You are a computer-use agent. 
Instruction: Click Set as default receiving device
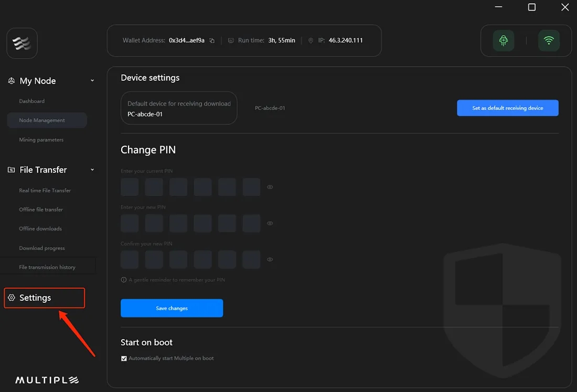pos(507,108)
